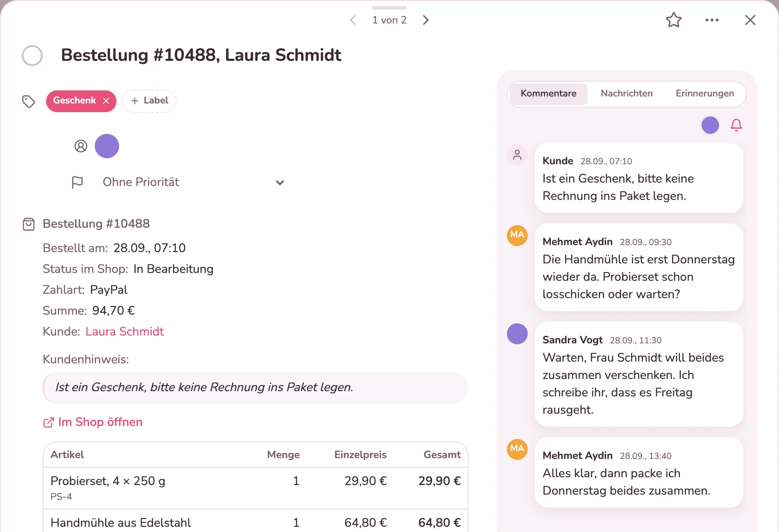779x532 pixels.
Task: Click MA avatar on 13:40 comment
Action: [x=517, y=449]
